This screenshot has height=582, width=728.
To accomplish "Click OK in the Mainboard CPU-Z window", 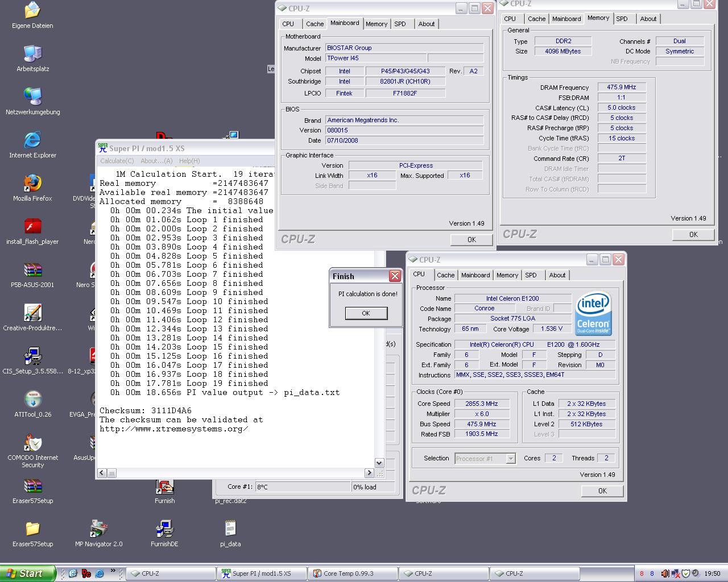I will tap(471, 240).
